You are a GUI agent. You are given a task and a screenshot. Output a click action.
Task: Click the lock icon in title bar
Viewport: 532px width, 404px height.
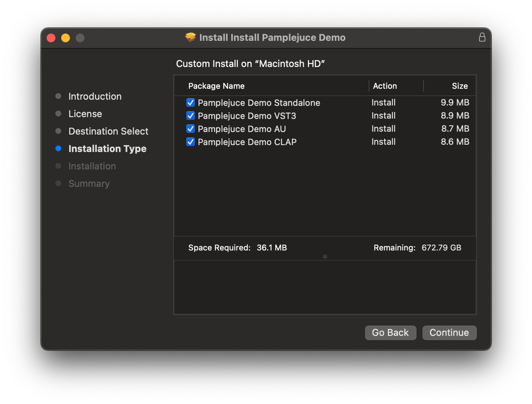pyautogui.click(x=482, y=38)
